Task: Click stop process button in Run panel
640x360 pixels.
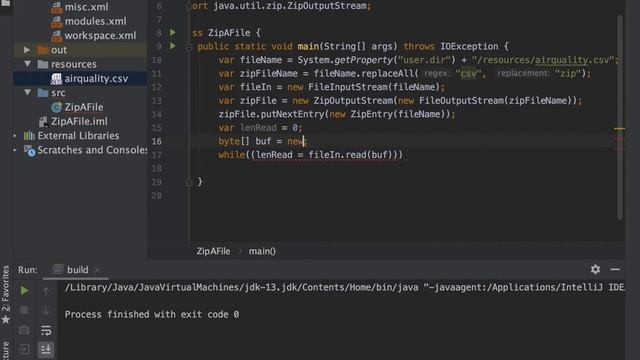Action: click(x=24, y=310)
